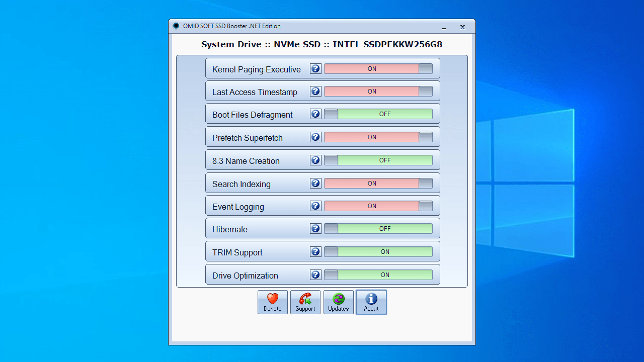644x362 pixels.
Task: Toggle the Kernel Paging Executive switch
Action: pyautogui.click(x=378, y=69)
